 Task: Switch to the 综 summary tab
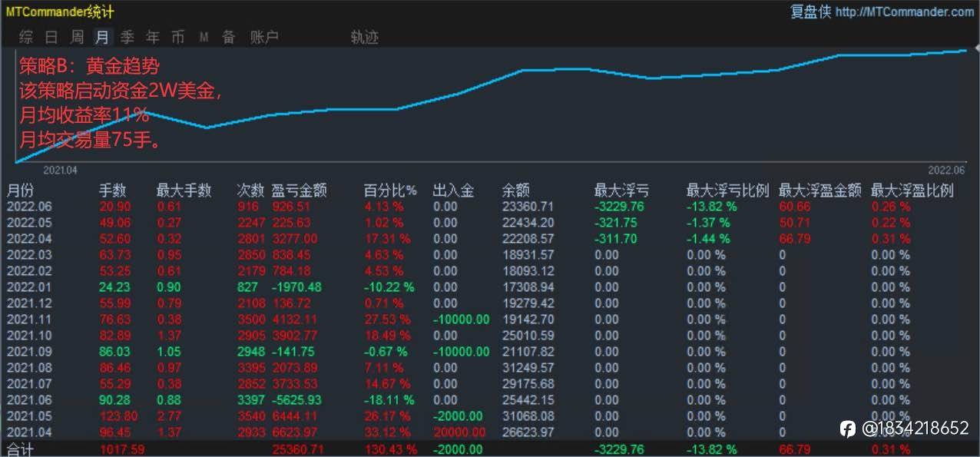pyautogui.click(x=26, y=37)
